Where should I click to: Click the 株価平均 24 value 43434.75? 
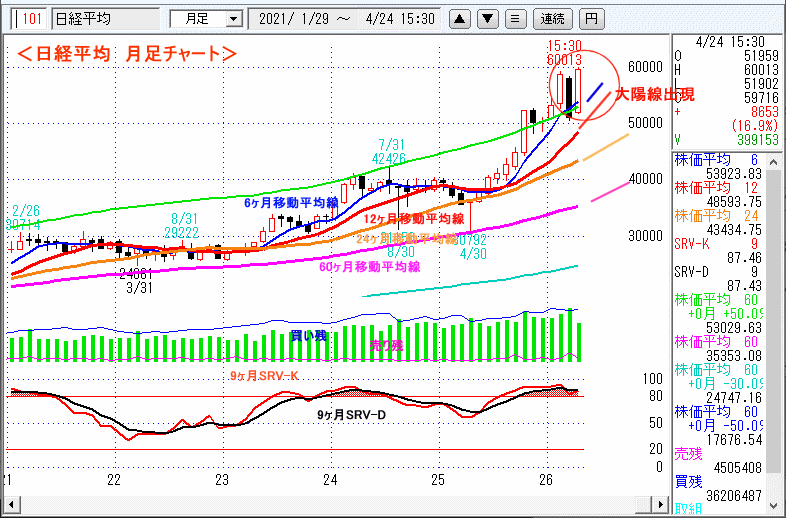733,230
